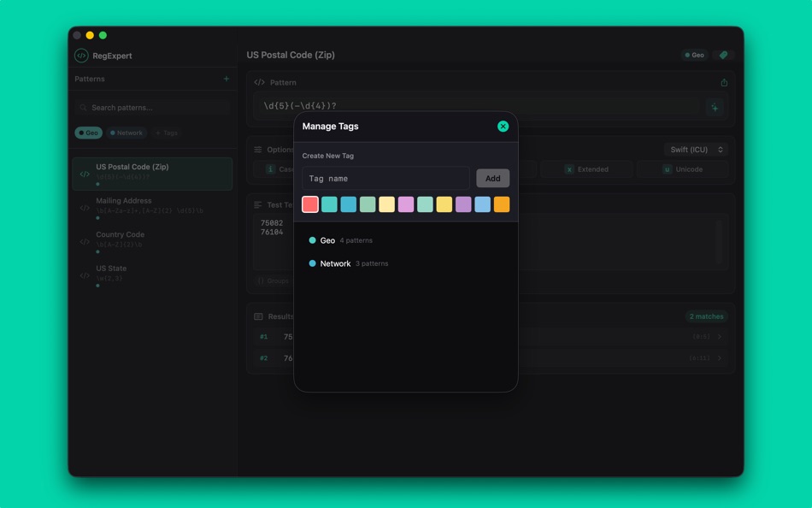This screenshot has width=812, height=508.
Task: Open the Swift (ICU) engine dropdown
Action: 696,150
